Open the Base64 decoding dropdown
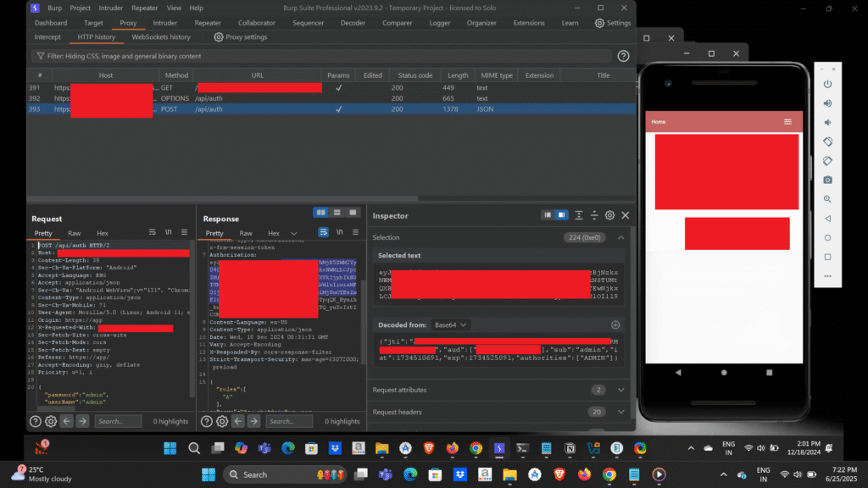The height and width of the screenshot is (488, 868). click(453, 324)
